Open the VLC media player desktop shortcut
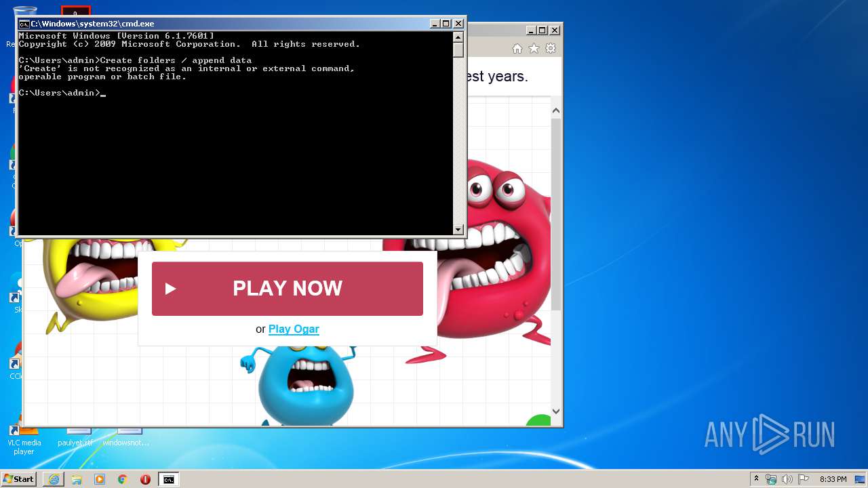Image resolution: width=868 pixels, height=488 pixels. click(24, 439)
